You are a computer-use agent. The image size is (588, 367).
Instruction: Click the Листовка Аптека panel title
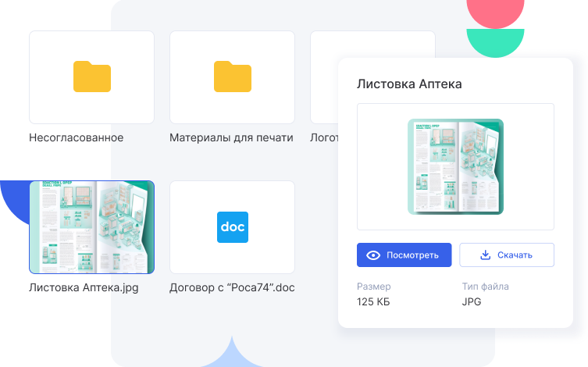pos(409,84)
